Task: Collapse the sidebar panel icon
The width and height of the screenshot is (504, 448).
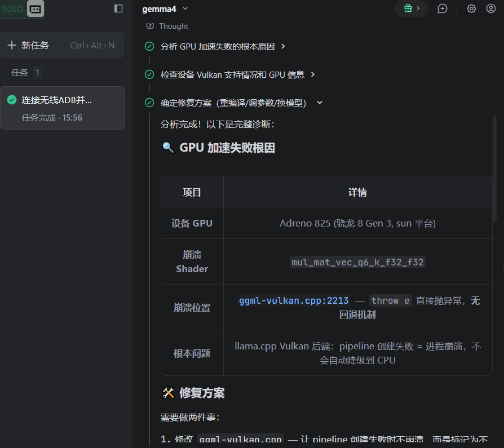Action: point(118,8)
